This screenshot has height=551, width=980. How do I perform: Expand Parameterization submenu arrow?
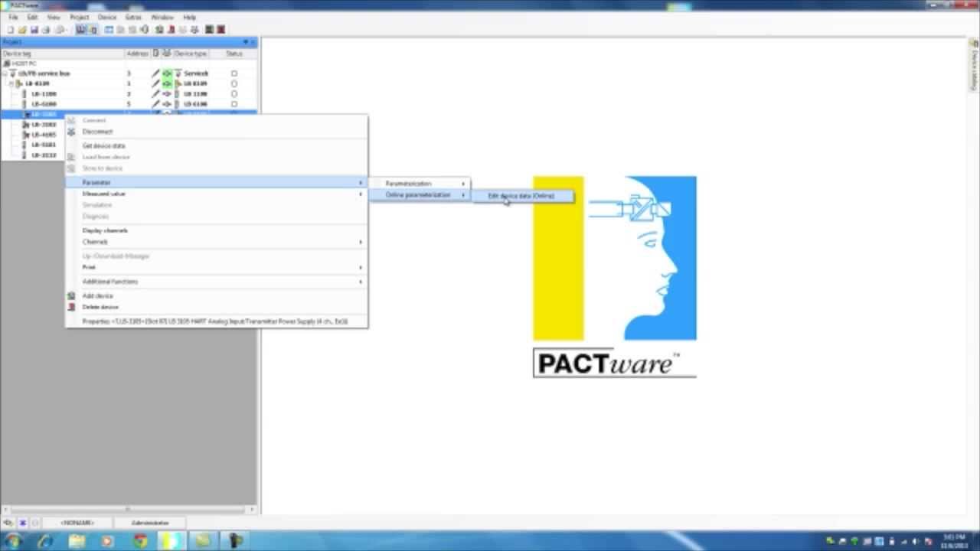click(x=463, y=184)
